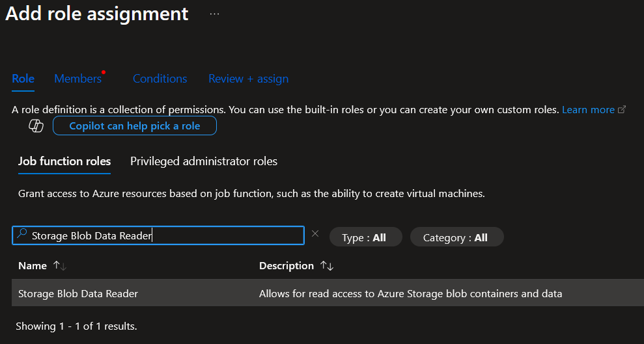Viewport: 644px width, 344px height.
Task: Click in the role search input field
Action: click(x=158, y=235)
